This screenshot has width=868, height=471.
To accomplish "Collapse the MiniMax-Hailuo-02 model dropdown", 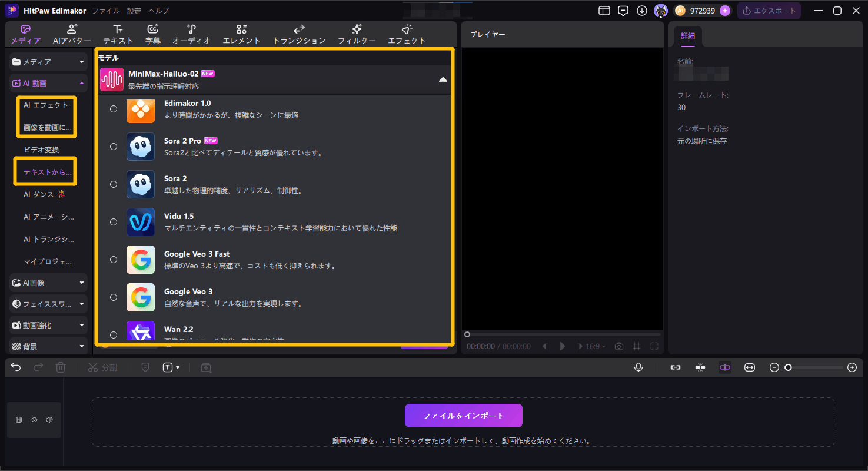I will click(x=443, y=79).
